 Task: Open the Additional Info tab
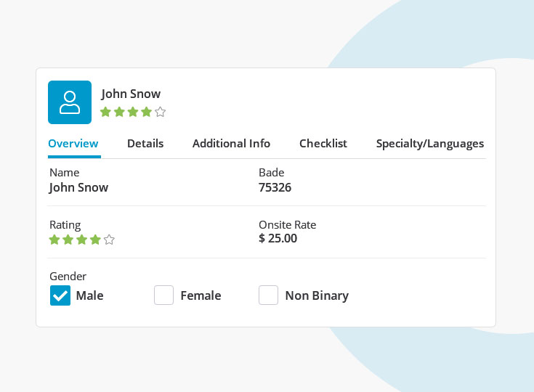point(231,144)
